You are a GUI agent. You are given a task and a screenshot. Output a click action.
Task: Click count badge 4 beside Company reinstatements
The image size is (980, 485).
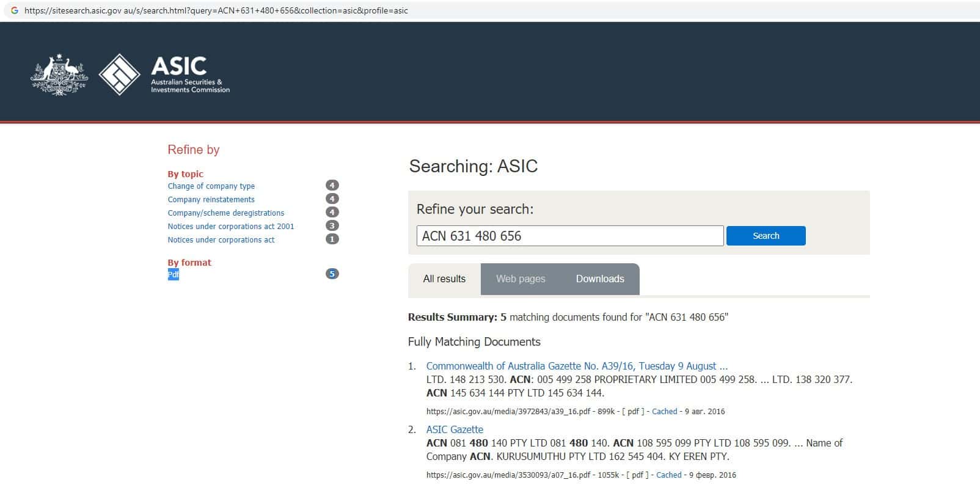coord(332,199)
